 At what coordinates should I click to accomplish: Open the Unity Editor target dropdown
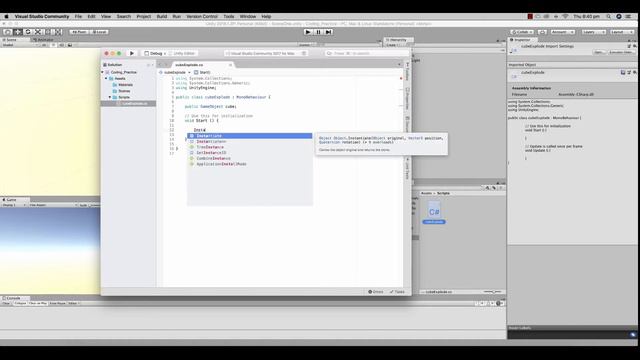(x=183, y=53)
